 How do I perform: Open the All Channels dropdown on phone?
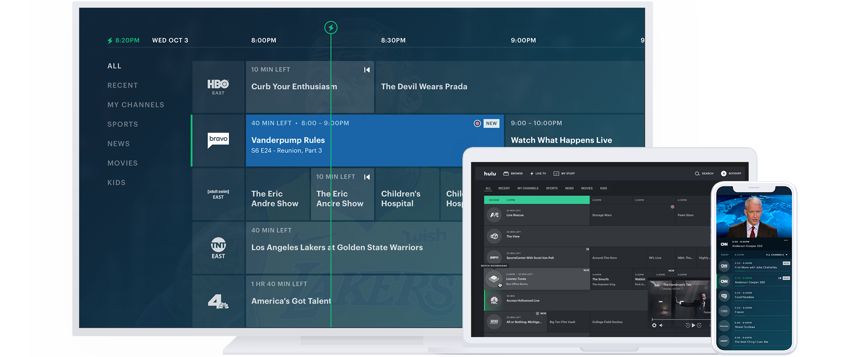click(x=777, y=255)
